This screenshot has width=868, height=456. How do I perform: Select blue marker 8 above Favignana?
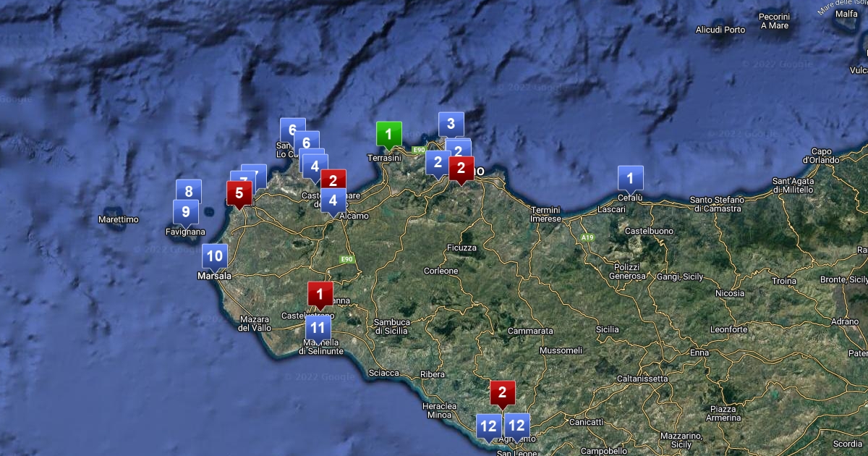point(189,192)
